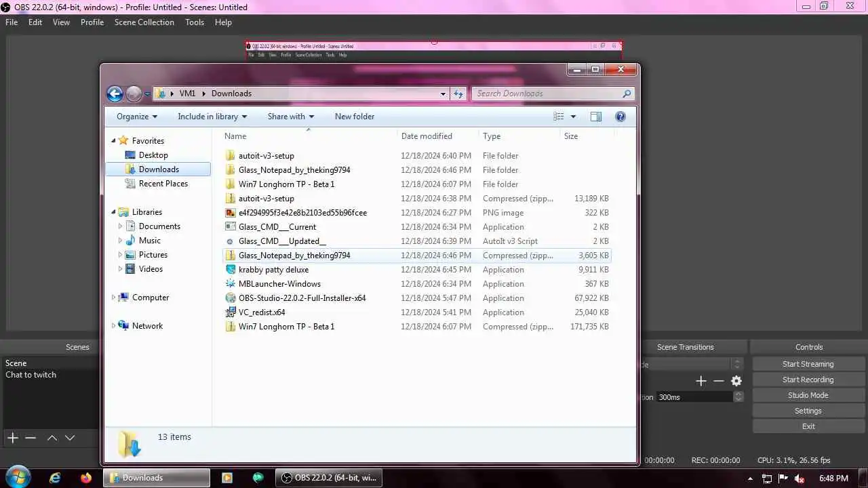Image resolution: width=868 pixels, height=488 pixels.
Task: Open the Include in library dropdown
Action: click(x=212, y=117)
